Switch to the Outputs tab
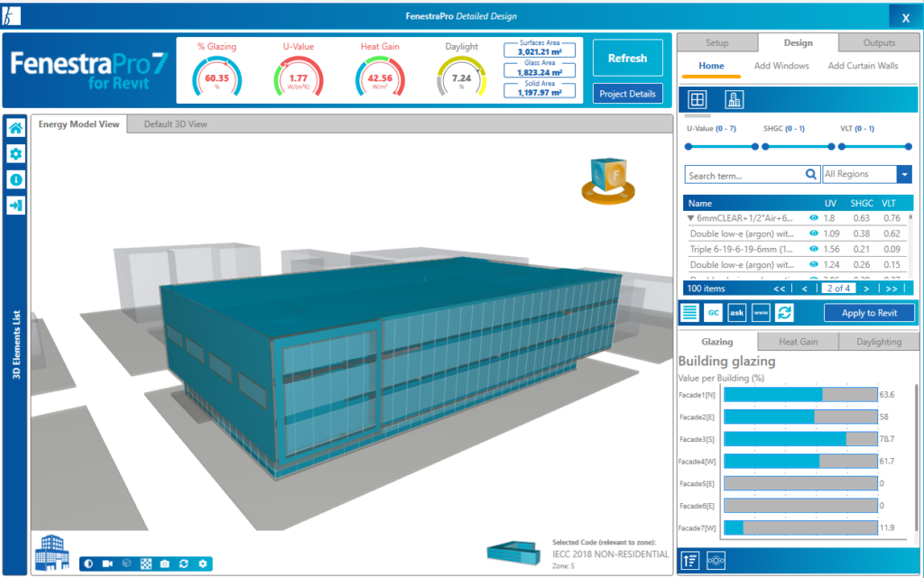Viewport: 924px width, 578px height. coord(879,43)
